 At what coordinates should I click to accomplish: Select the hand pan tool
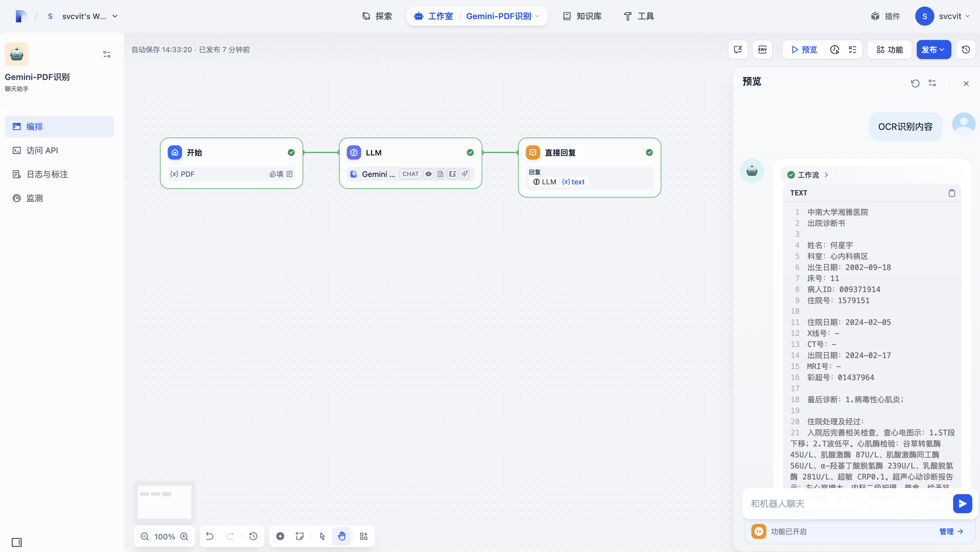[341, 536]
